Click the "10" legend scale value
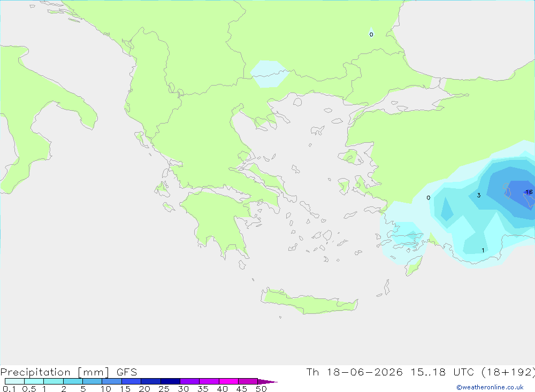Image resolution: width=535 pixels, height=392 pixels. (106, 389)
